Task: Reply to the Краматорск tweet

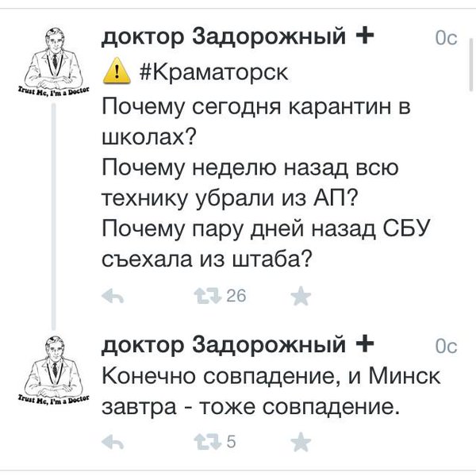Action: coord(113,296)
